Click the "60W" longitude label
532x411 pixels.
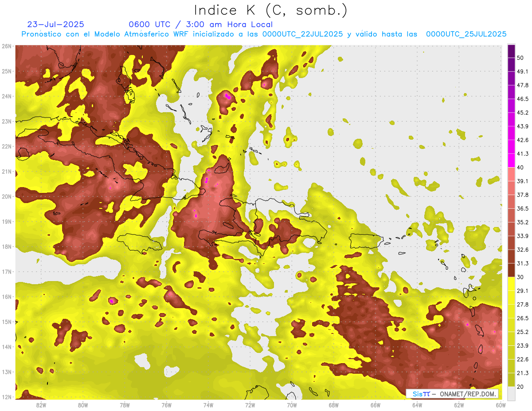click(501, 405)
